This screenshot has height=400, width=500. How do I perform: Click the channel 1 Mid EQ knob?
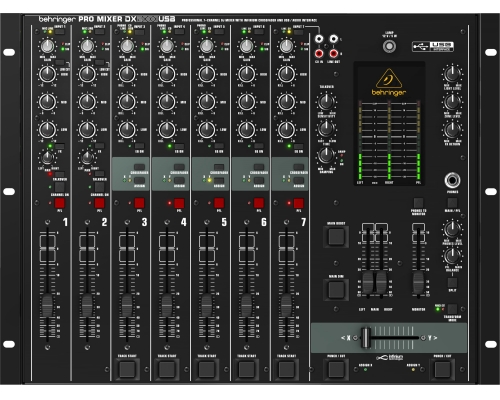click(x=47, y=102)
